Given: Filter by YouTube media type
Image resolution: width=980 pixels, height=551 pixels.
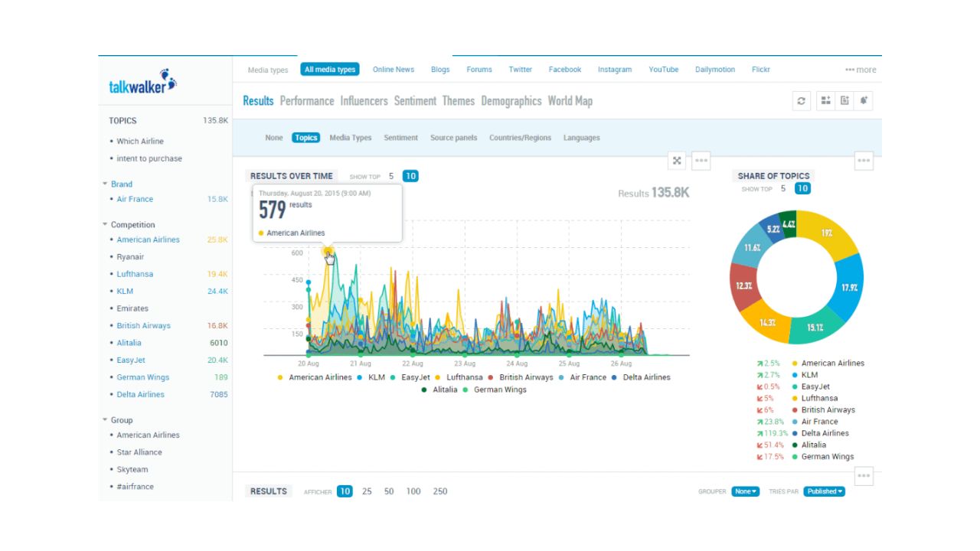Looking at the screenshot, I should tap(664, 70).
